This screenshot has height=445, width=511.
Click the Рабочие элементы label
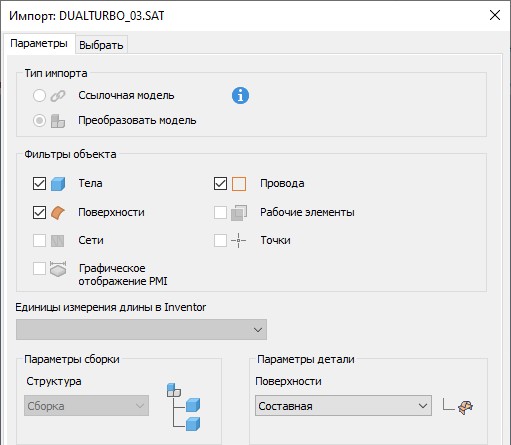tap(307, 212)
